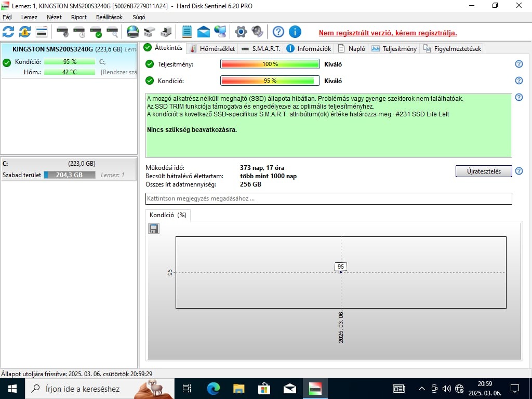This screenshot has height=399, width=532.
Task: Click the disk list panel toolbar icon
Action: (x=42, y=32)
